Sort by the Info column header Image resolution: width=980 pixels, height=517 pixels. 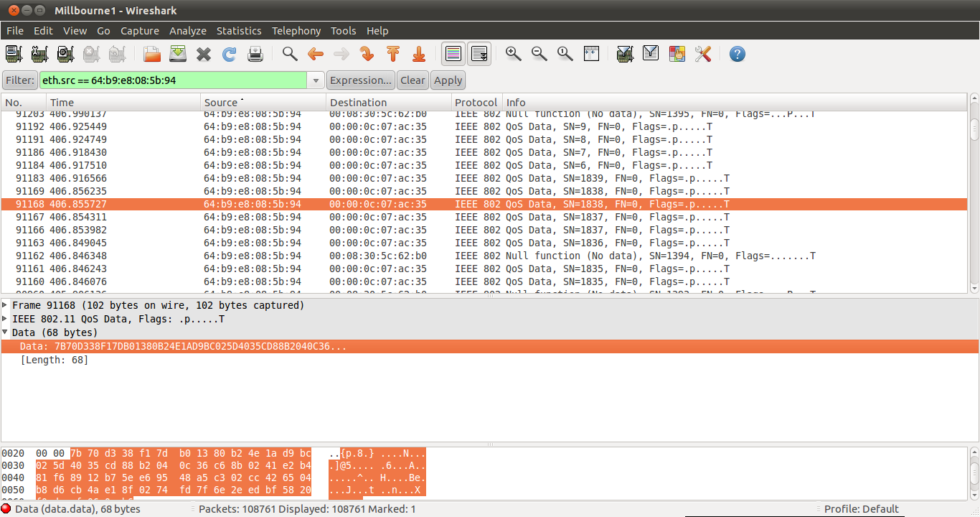tap(735, 103)
